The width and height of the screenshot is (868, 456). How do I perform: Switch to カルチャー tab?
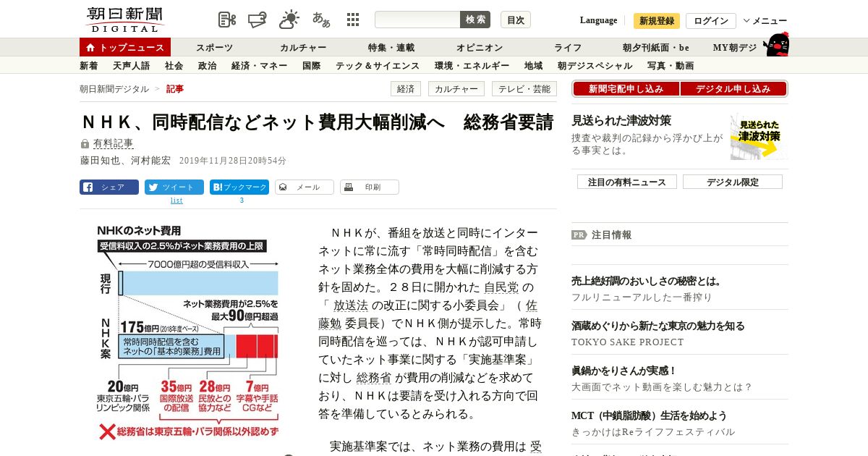[x=303, y=48]
